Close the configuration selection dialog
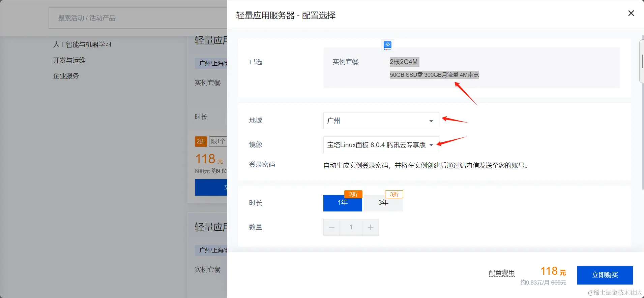 coord(631,13)
